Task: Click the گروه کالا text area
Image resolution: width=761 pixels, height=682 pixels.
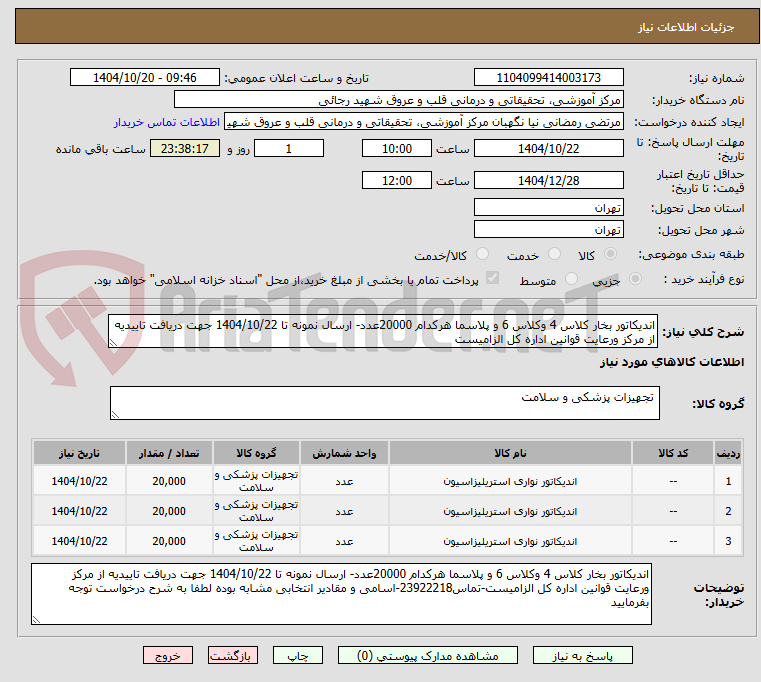Action: pyautogui.click(x=384, y=403)
